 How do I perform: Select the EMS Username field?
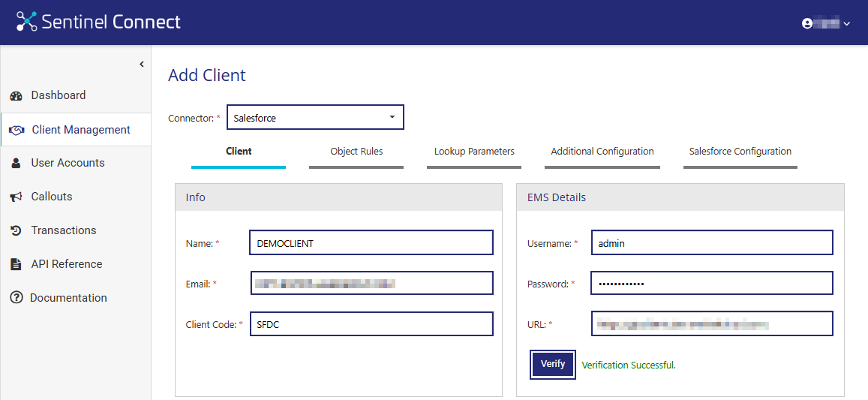pos(711,243)
